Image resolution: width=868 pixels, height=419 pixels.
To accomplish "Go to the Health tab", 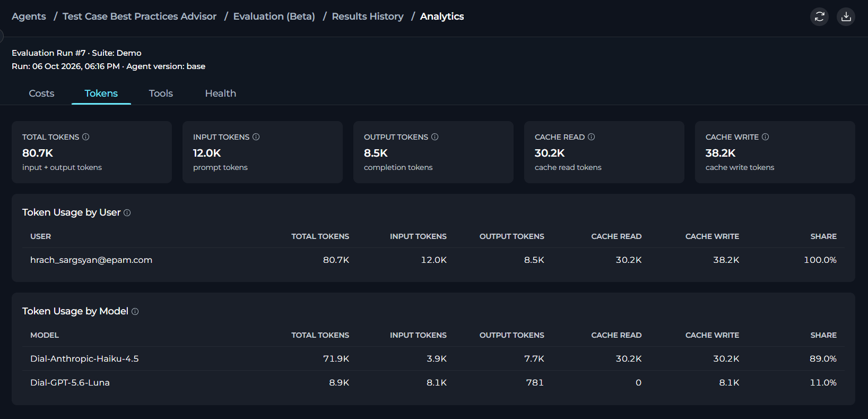I will (x=220, y=93).
